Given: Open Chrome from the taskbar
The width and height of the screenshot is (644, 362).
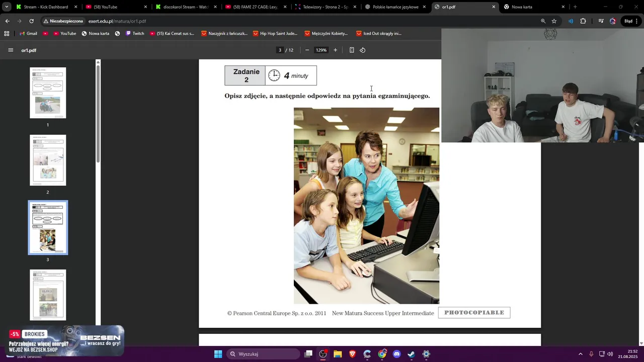Looking at the screenshot, I should 382,354.
